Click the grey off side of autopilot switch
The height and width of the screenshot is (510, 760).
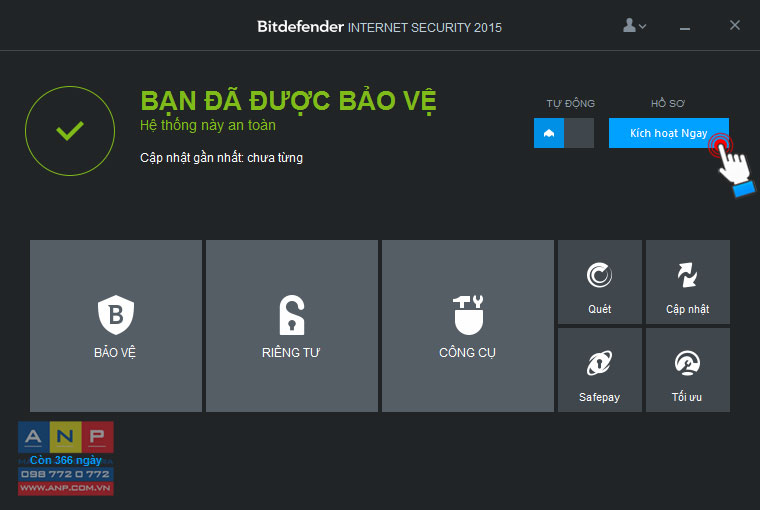pos(579,133)
